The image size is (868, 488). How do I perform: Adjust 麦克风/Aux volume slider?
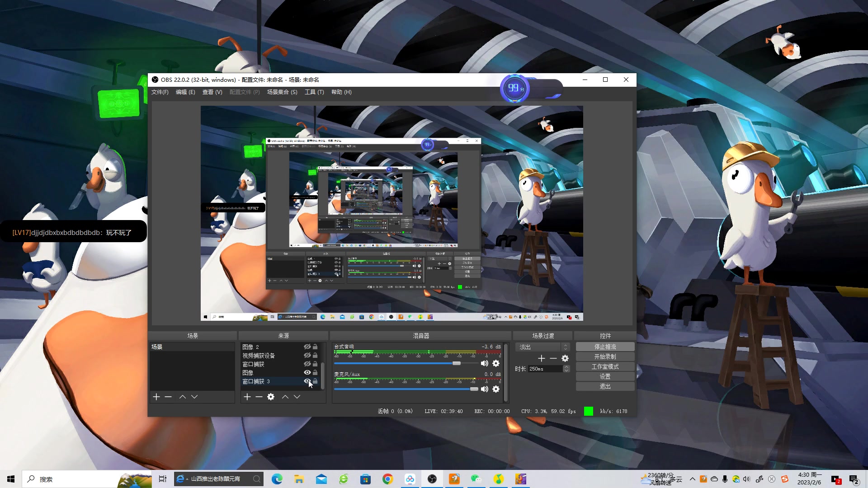click(x=474, y=389)
